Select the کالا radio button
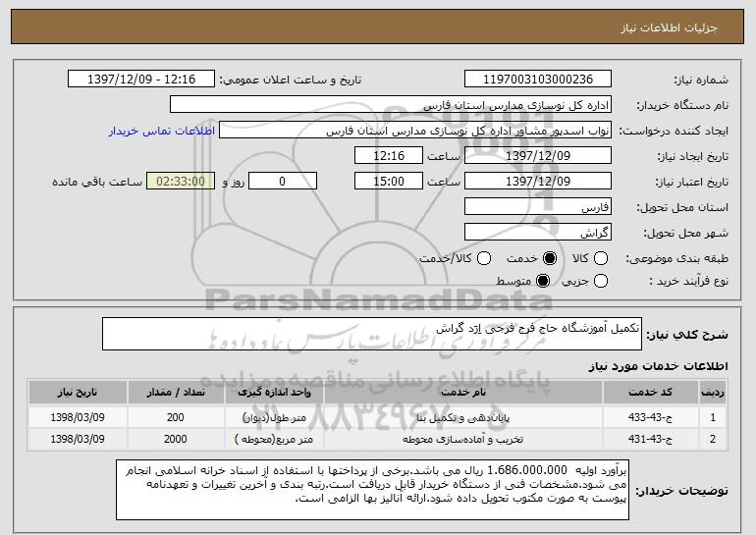The height and width of the screenshot is (535, 756). (x=601, y=259)
